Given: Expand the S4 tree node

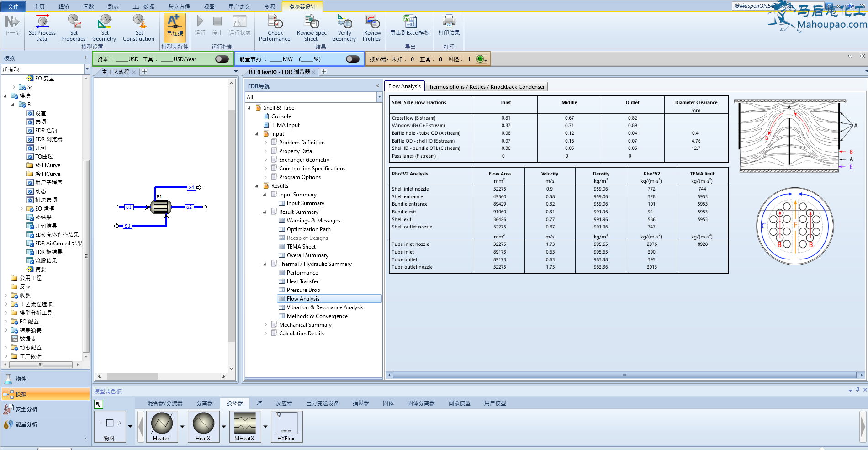Looking at the screenshot, I should (14, 87).
